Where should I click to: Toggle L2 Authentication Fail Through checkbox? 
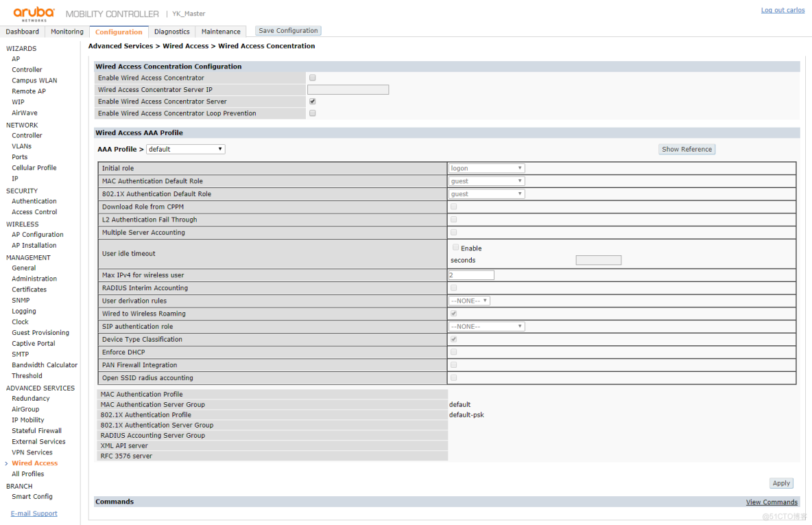(453, 219)
